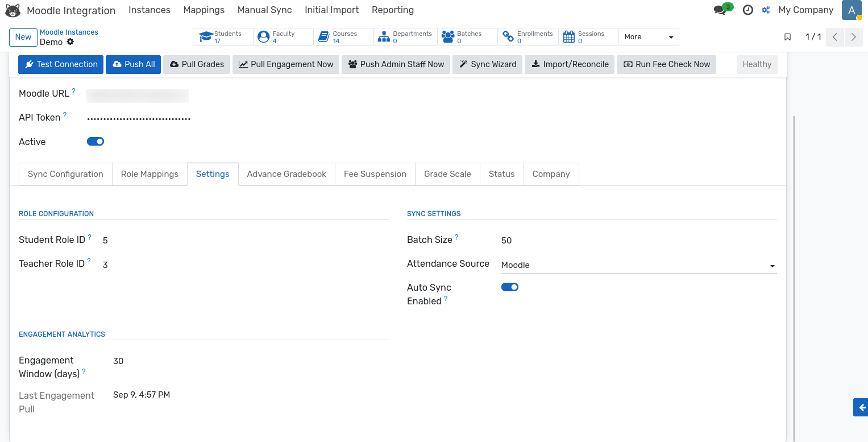Image resolution: width=868 pixels, height=442 pixels.
Task: Click the Moodle Instances breadcrumb link
Action: tap(69, 32)
